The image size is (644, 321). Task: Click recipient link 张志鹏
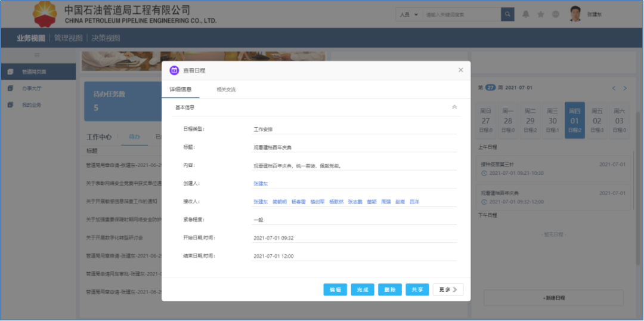(355, 202)
